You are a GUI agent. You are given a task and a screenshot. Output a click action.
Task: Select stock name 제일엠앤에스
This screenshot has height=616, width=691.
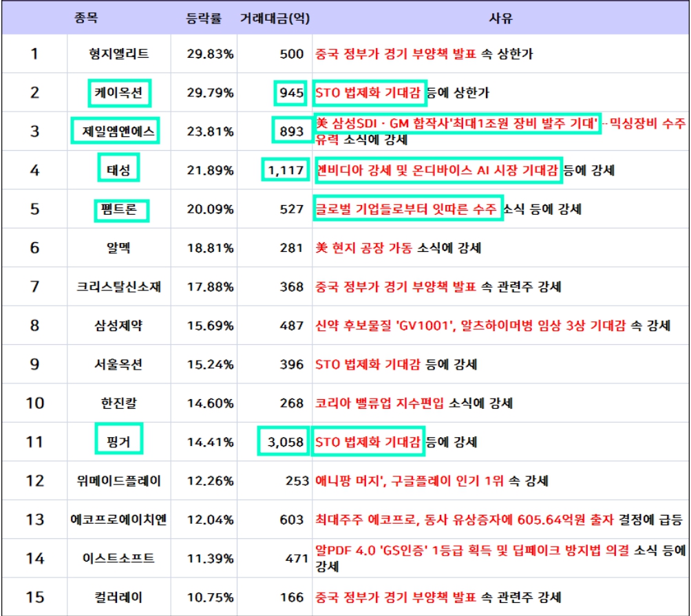tap(119, 131)
